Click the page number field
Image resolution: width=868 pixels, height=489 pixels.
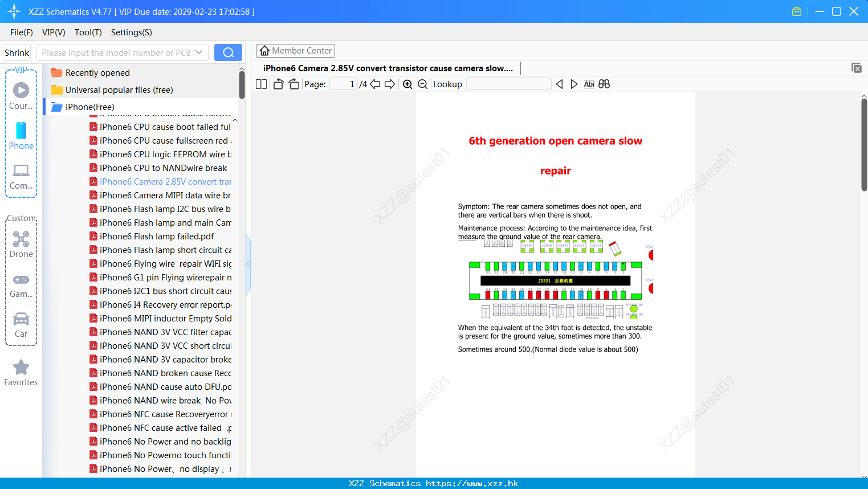tap(344, 84)
